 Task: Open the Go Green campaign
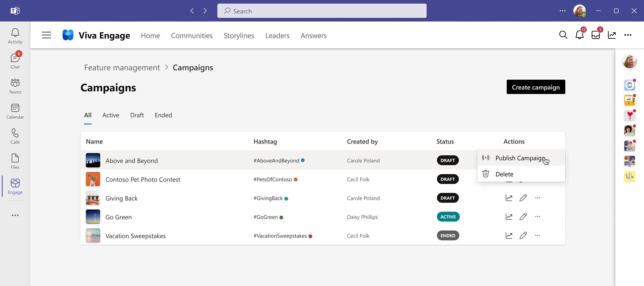pyautogui.click(x=119, y=217)
